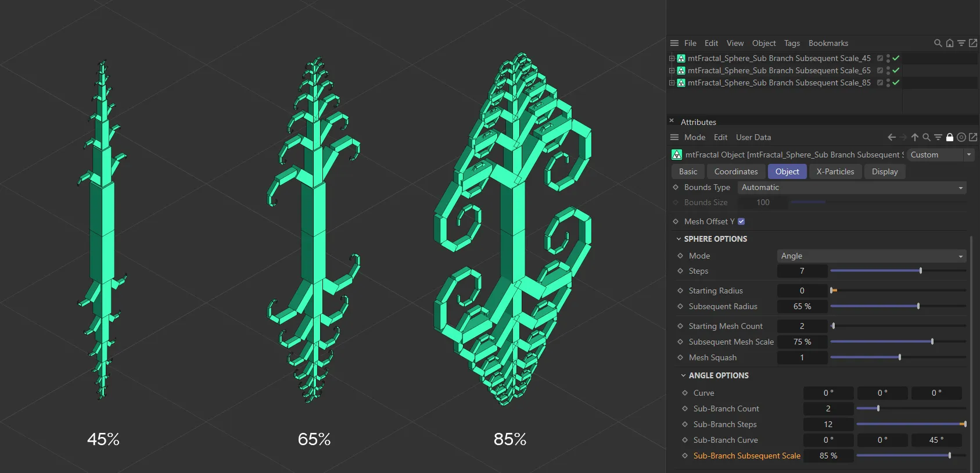The width and height of the screenshot is (980, 473).
Task: Open Attributes in new window icon
Action: click(x=973, y=137)
